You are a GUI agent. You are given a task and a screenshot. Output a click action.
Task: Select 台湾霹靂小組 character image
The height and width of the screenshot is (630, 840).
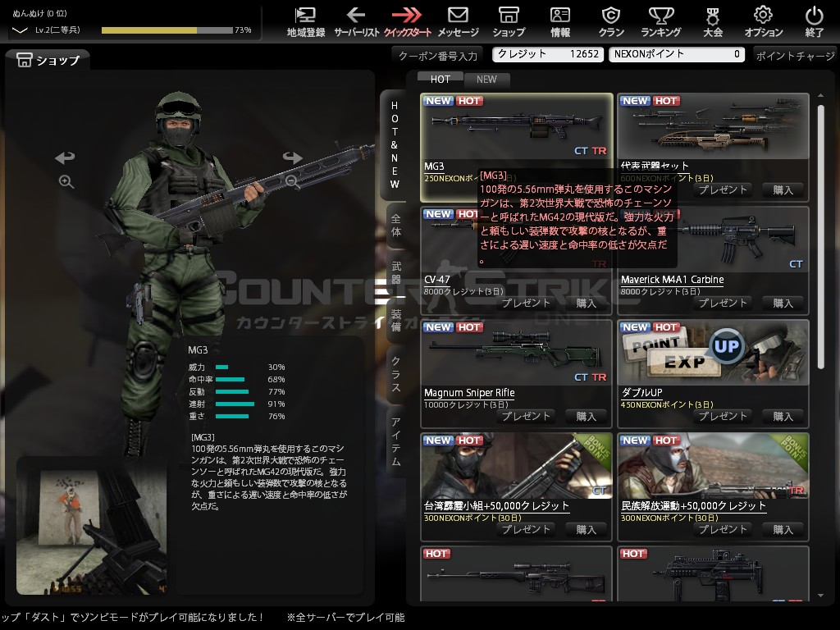click(517, 466)
